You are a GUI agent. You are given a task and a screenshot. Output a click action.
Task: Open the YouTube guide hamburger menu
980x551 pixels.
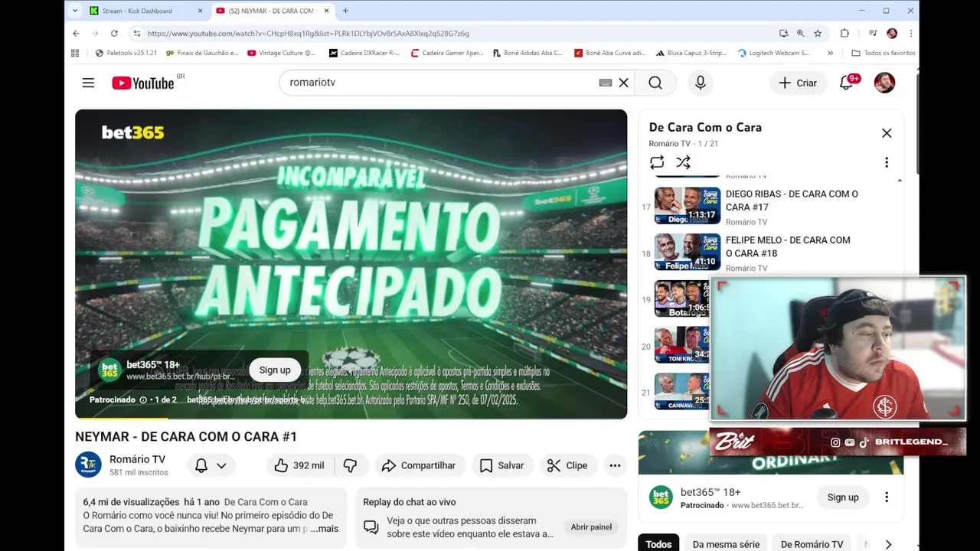point(88,83)
